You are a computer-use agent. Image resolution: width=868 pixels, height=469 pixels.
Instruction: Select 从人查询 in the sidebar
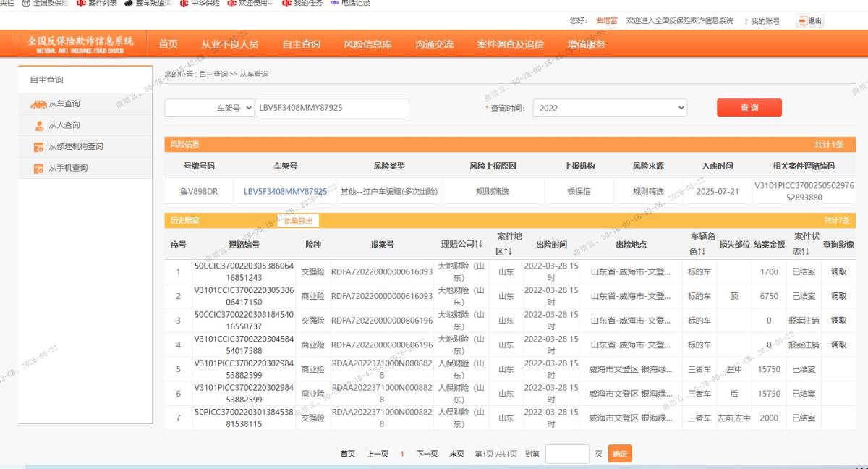click(64, 125)
